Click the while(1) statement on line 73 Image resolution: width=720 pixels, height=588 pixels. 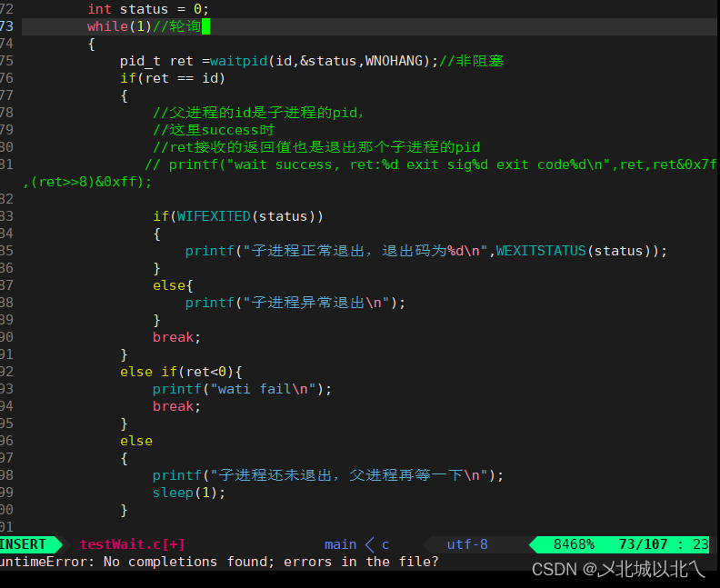point(119,26)
